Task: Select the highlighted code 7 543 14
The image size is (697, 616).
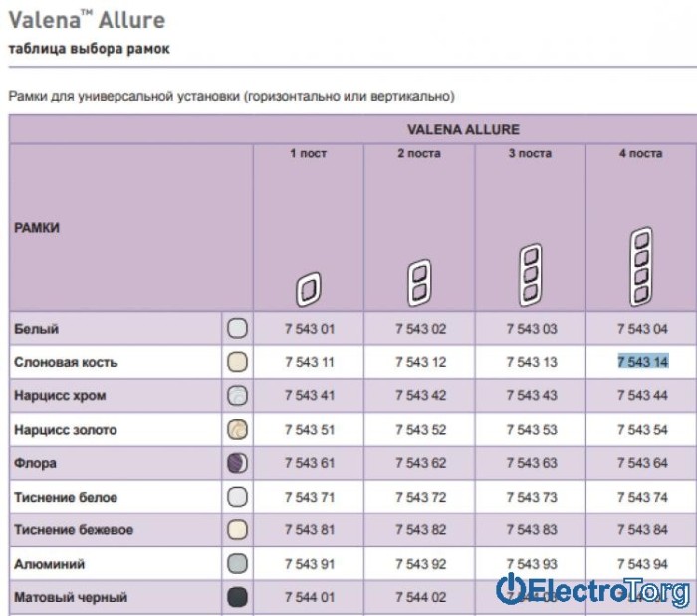Action: point(643,362)
